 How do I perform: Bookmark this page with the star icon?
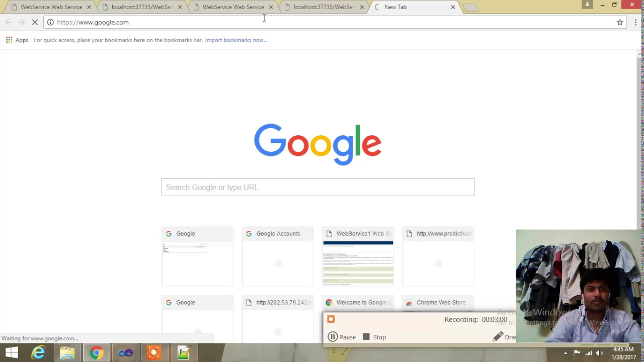pos(620,22)
